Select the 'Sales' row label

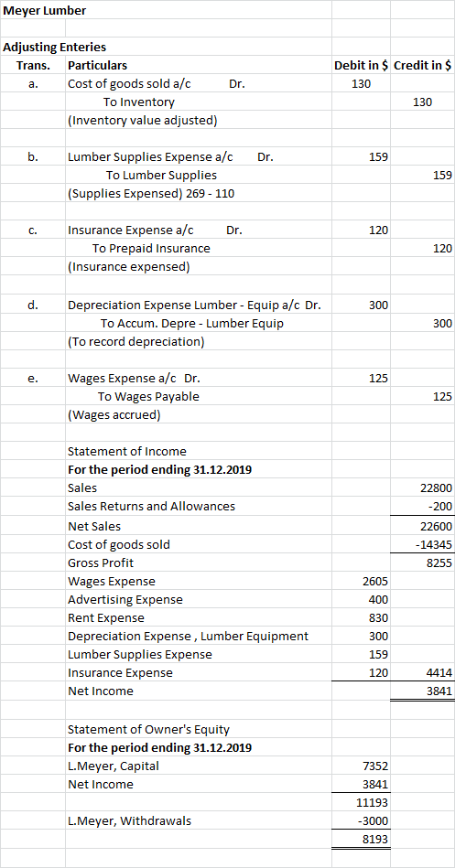(x=82, y=488)
